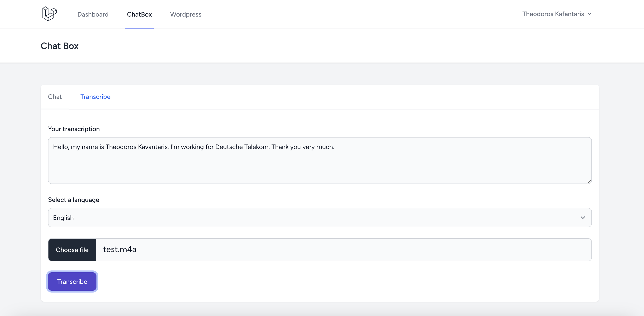Click the chevron beside the user name
This screenshot has height=316, width=644.
click(x=590, y=14)
